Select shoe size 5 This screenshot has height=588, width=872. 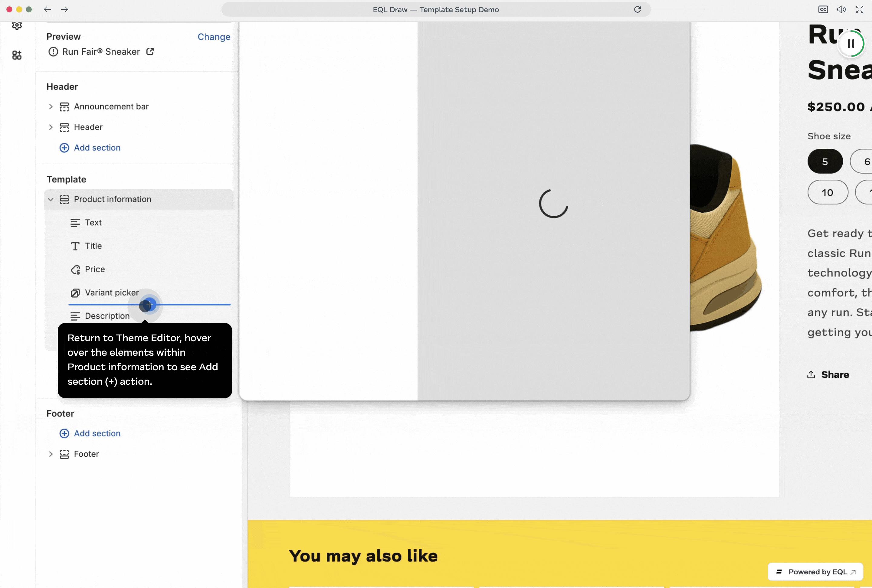tap(825, 161)
